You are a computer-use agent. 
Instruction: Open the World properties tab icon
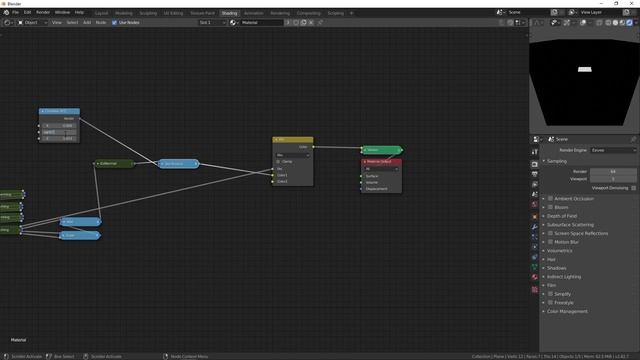point(535,204)
